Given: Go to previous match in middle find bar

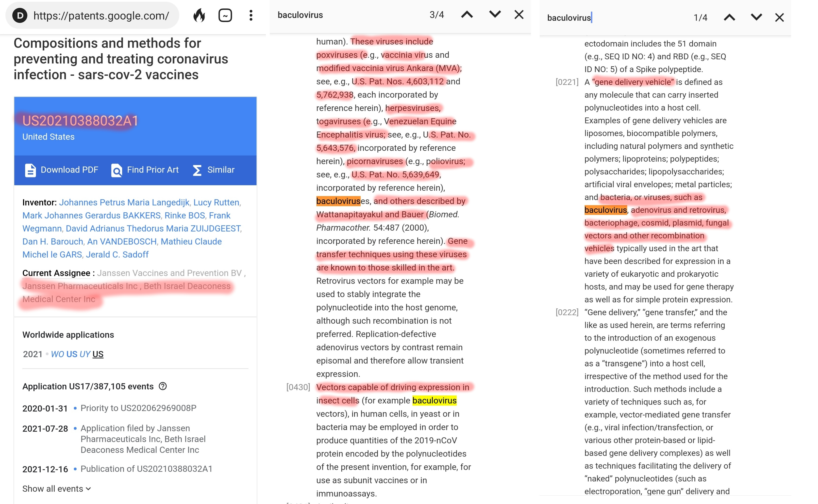Looking at the screenshot, I should point(467,15).
